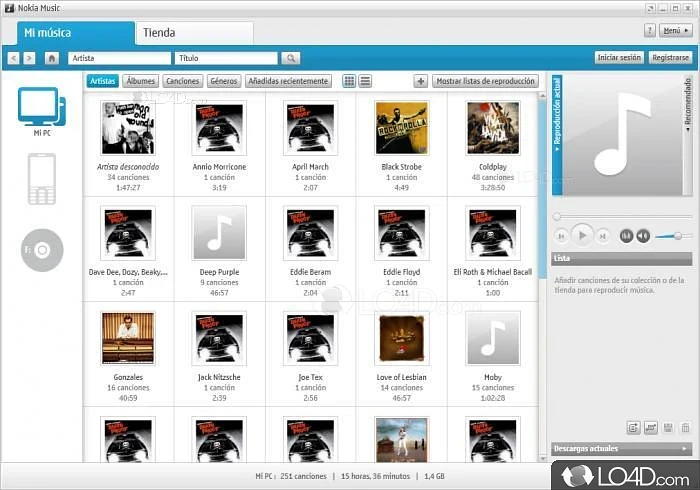Go forward with the right arrow button
Viewport: 700px width, 490px height.
click(29, 58)
